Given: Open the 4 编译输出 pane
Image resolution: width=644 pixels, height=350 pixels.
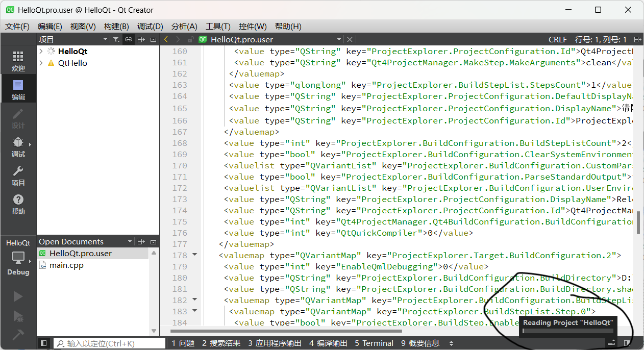Looking at the screenshot, I should click(328, 343).
